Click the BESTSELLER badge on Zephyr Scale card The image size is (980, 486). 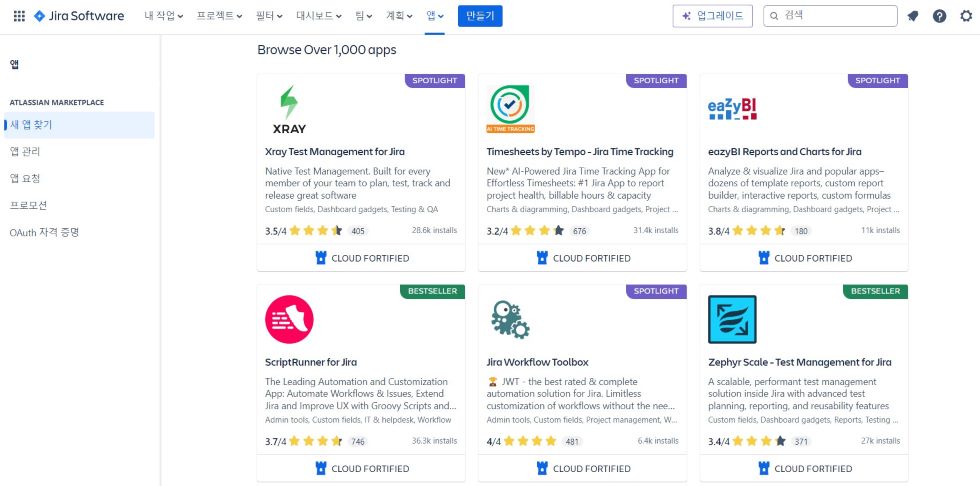[876, 291]
